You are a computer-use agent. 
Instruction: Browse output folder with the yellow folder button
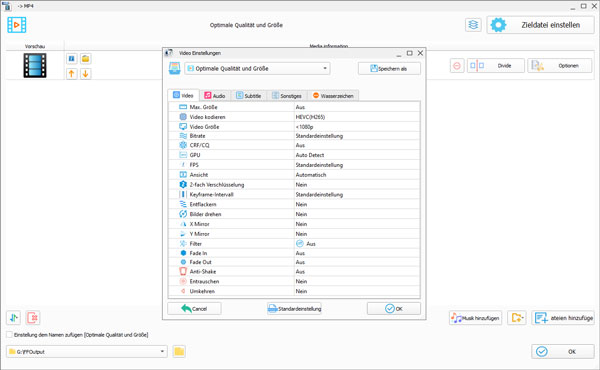click(179, 351)
